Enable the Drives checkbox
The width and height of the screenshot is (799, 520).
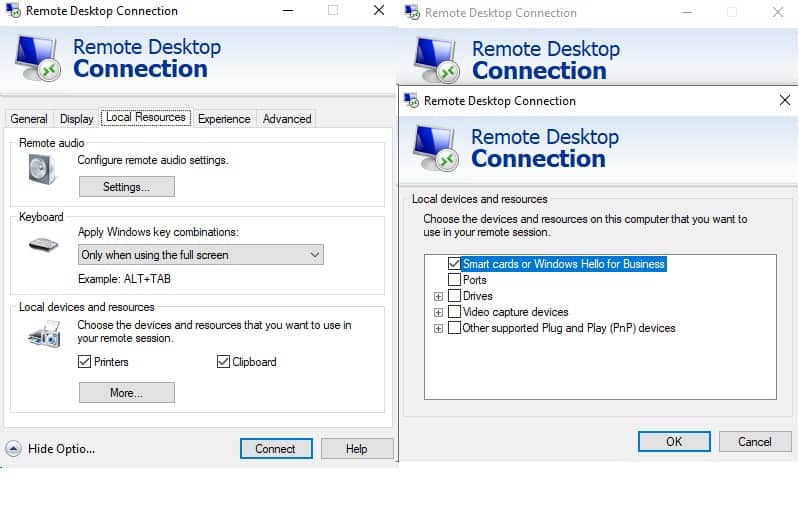pos(454,296)
